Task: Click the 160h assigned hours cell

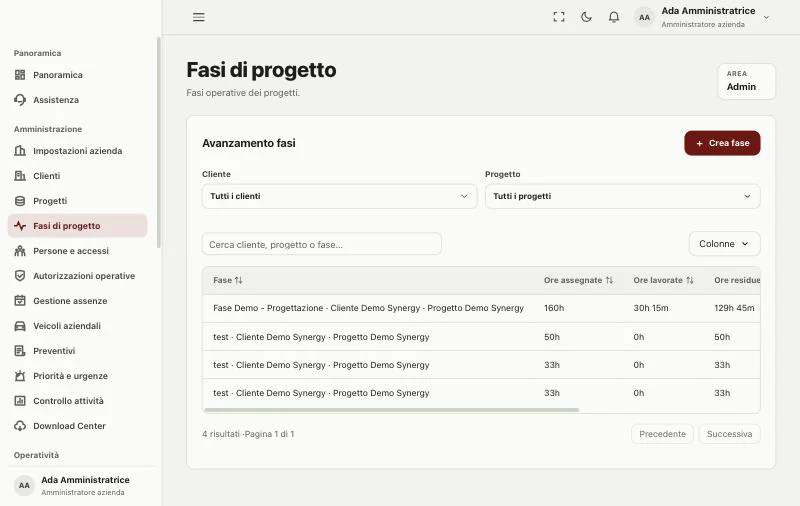Action: pos(554,308)
